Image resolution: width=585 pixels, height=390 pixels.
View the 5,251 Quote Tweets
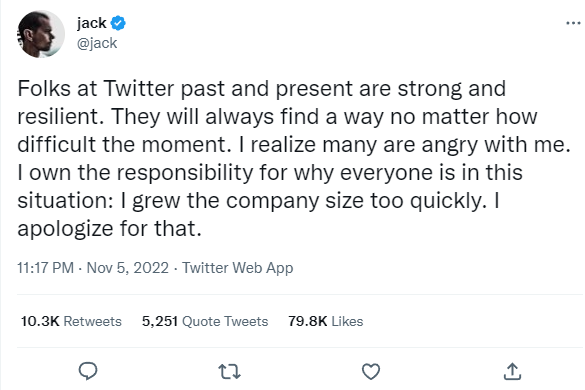click(x=205, y=321)
